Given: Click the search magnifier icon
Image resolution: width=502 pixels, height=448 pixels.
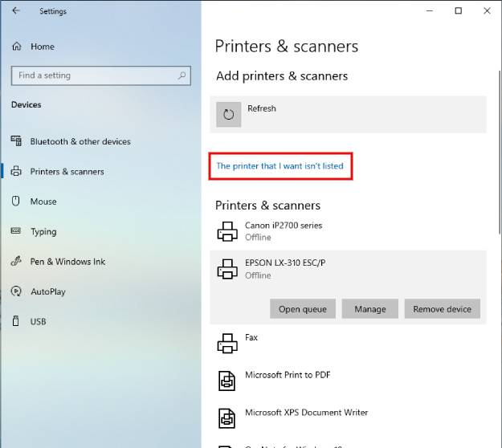Looking at the screenshot, I should [x=182, y=75].
